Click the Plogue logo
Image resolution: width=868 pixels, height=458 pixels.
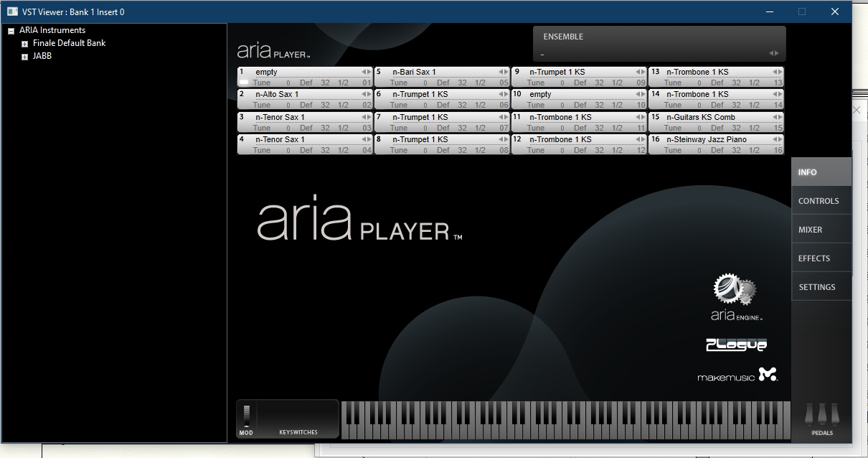(x=736, y=345)
